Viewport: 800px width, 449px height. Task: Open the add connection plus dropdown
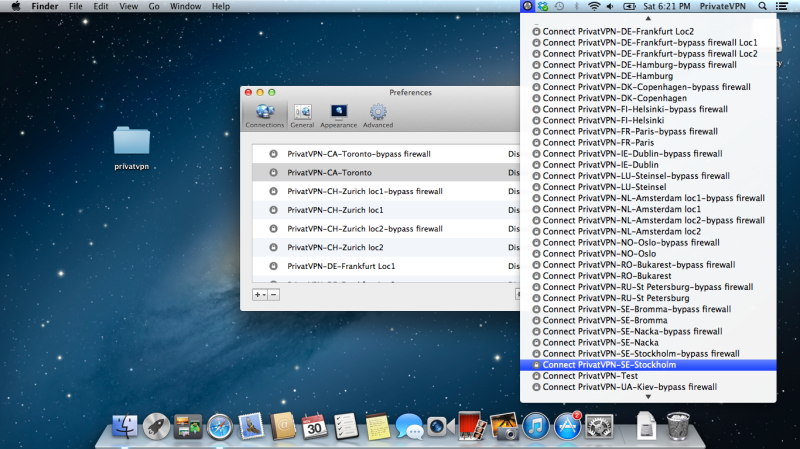(259, 294)
